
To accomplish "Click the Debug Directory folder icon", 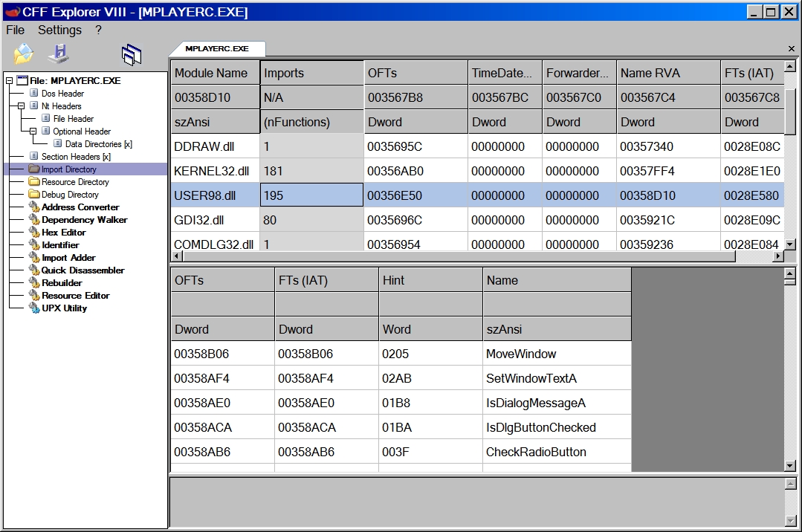I will click(x=34, y=194).
